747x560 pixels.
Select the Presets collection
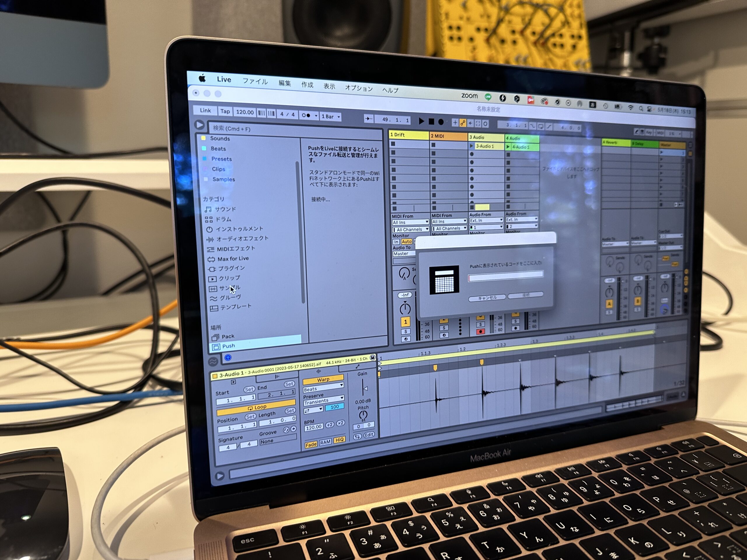tap(221, 159)
